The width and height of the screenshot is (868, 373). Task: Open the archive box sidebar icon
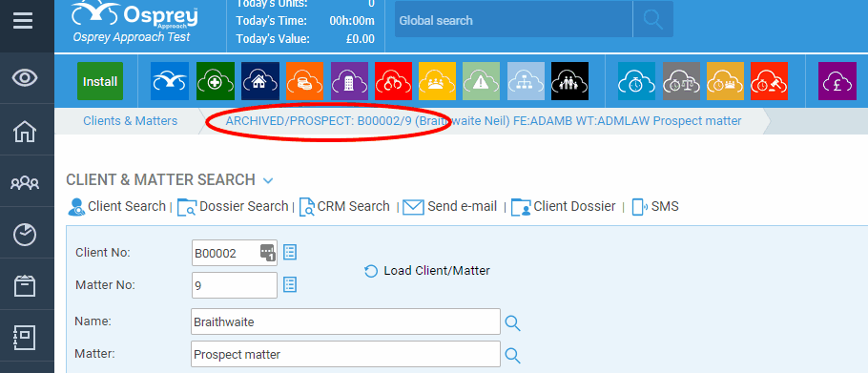[x=25, y=286]
